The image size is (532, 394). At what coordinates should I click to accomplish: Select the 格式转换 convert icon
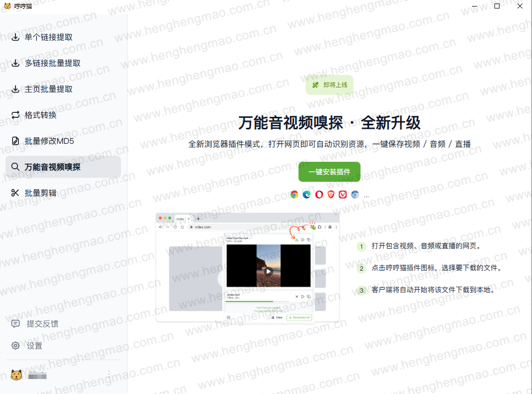pos(15,115)
